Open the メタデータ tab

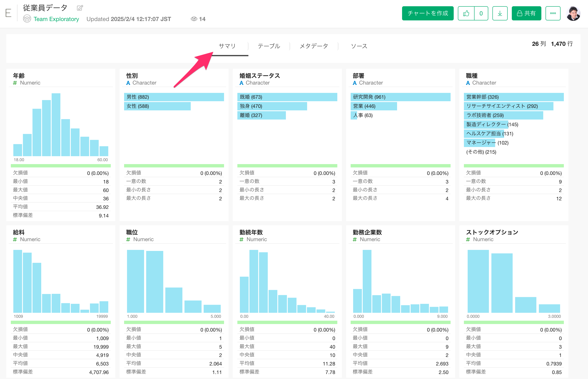click(x=314, y=46)
